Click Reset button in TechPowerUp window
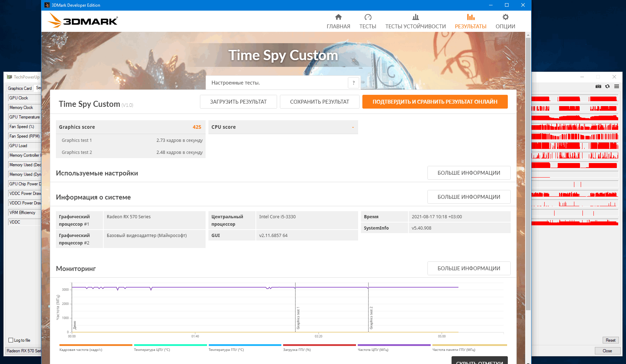The image size is (626, 364). coord(610,340)
